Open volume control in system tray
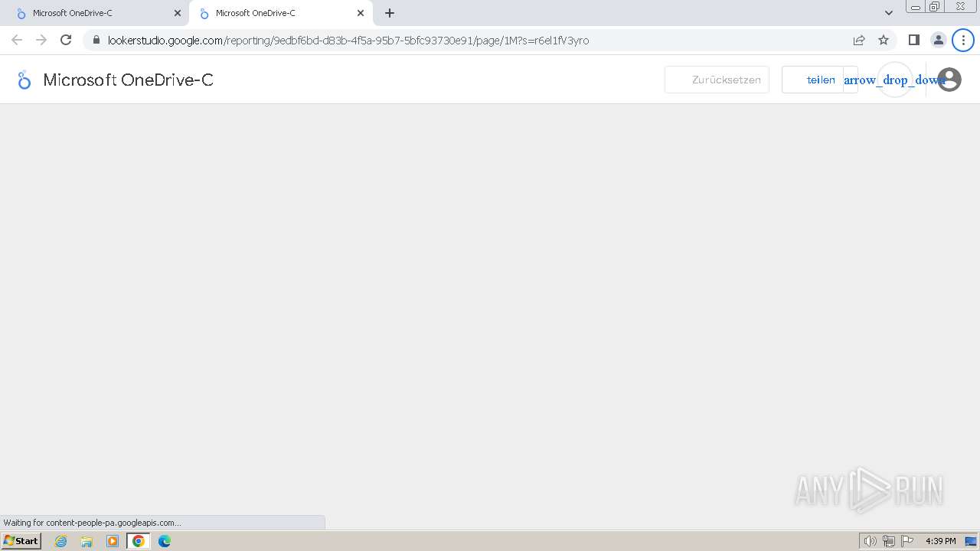 [x=870, y=541]
